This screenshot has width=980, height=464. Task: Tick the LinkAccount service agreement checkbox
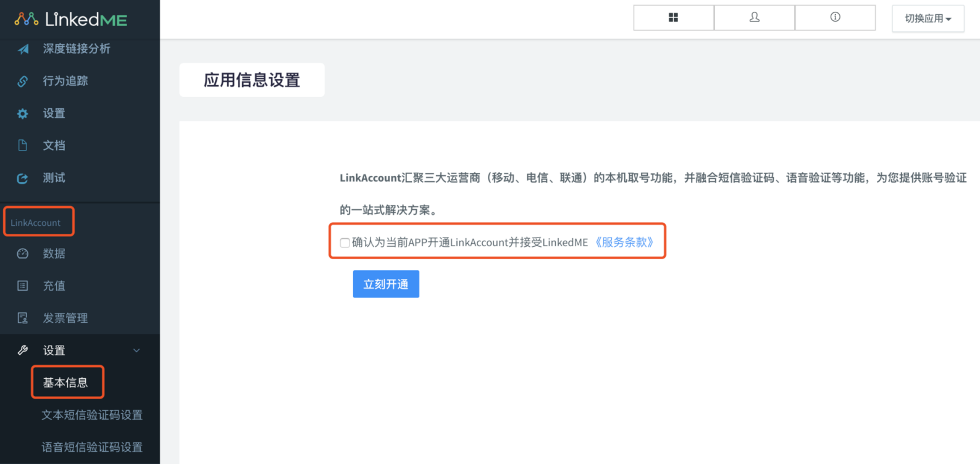tap(345, 242)
